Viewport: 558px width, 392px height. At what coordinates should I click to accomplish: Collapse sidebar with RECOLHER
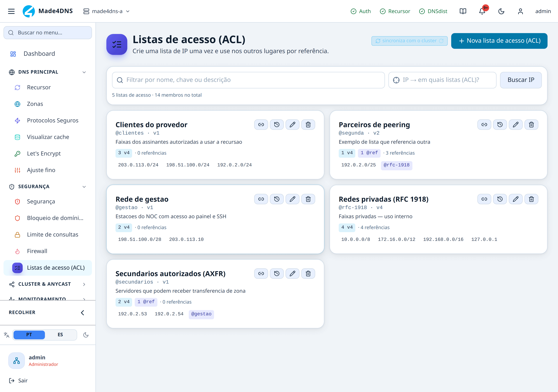48,313
